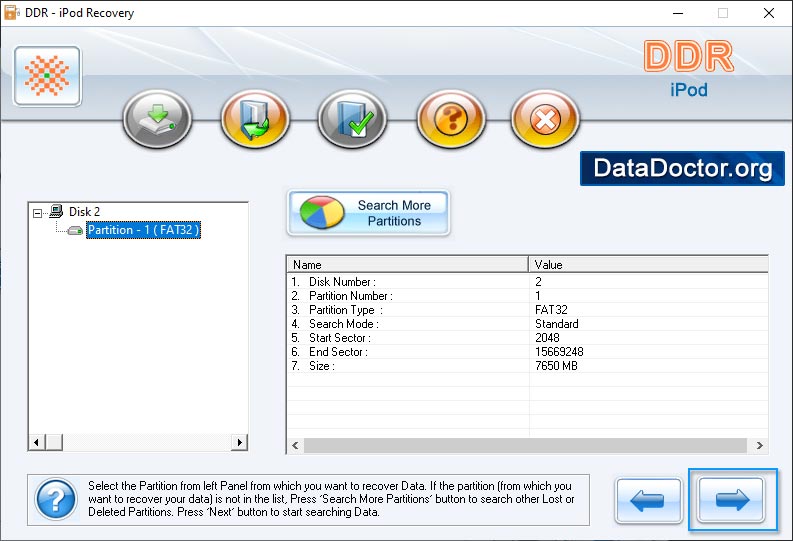793x541 pixels.
Task: Select Disk 2 in the tree
Action: (84, 212)
